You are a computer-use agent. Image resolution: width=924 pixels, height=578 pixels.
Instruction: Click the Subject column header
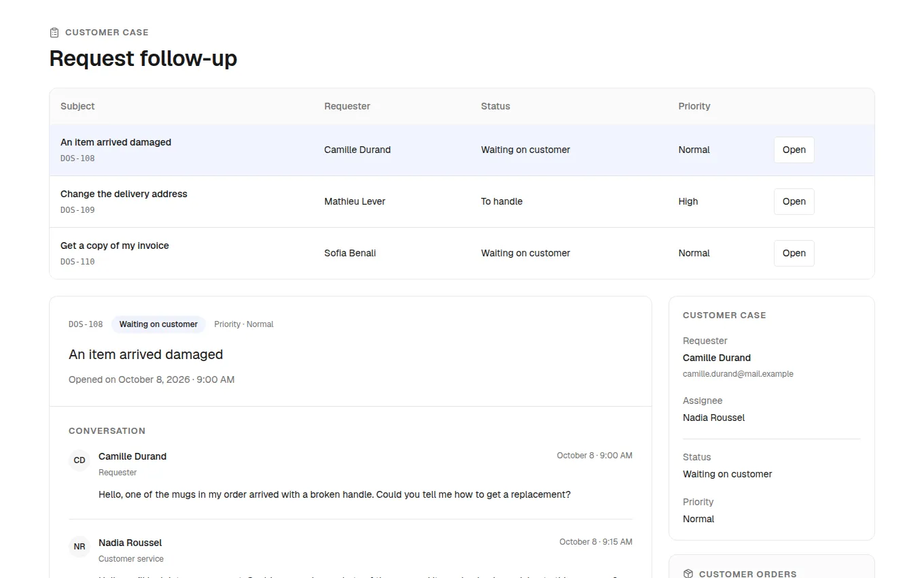click(x=77, y=106)
